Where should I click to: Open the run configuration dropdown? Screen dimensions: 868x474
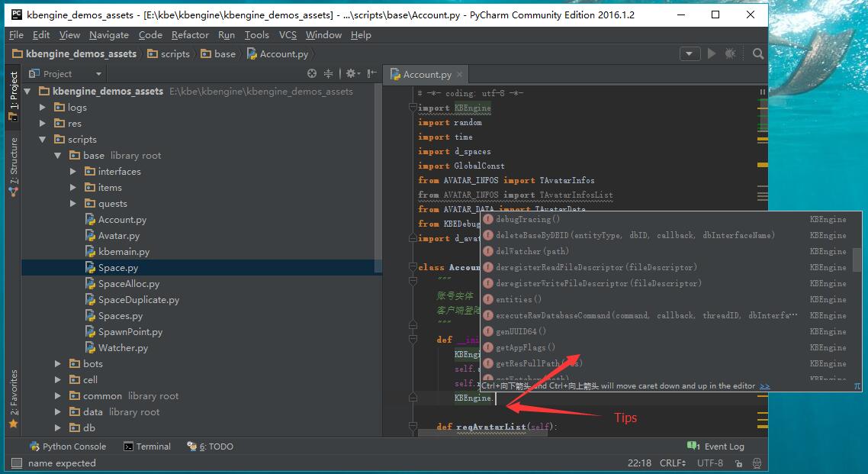click(690, 53)
